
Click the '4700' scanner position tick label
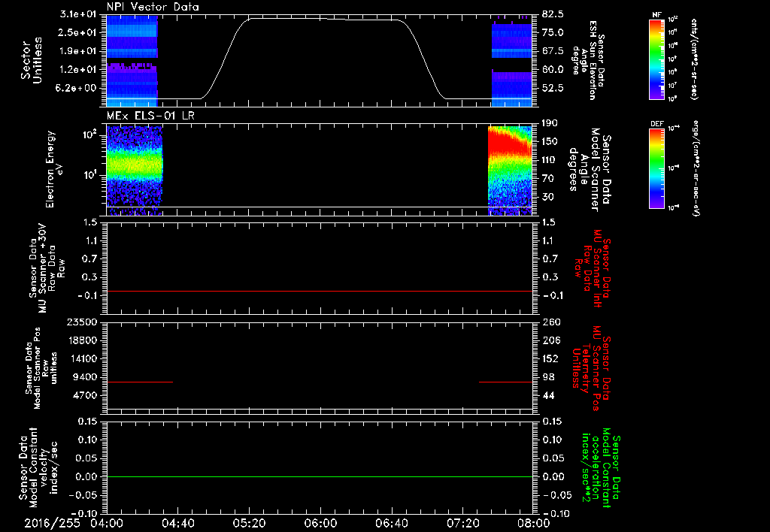point(86,395)
